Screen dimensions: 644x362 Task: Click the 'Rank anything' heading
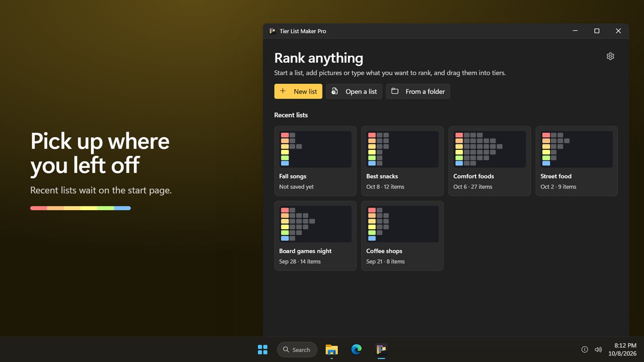(318, 58)
